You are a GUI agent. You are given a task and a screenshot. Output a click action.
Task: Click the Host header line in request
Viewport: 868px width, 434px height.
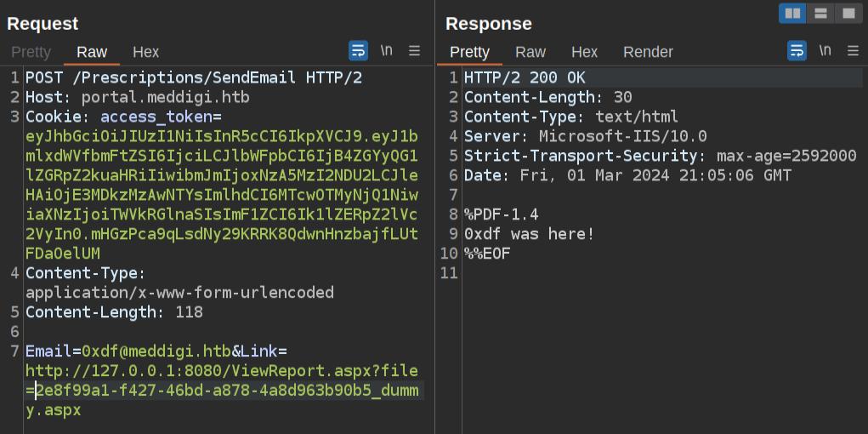(137, 97)
